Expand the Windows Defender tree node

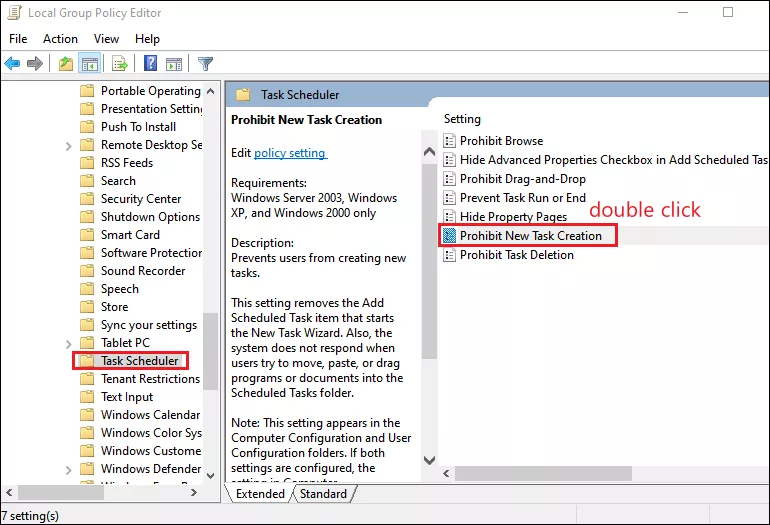69,470
